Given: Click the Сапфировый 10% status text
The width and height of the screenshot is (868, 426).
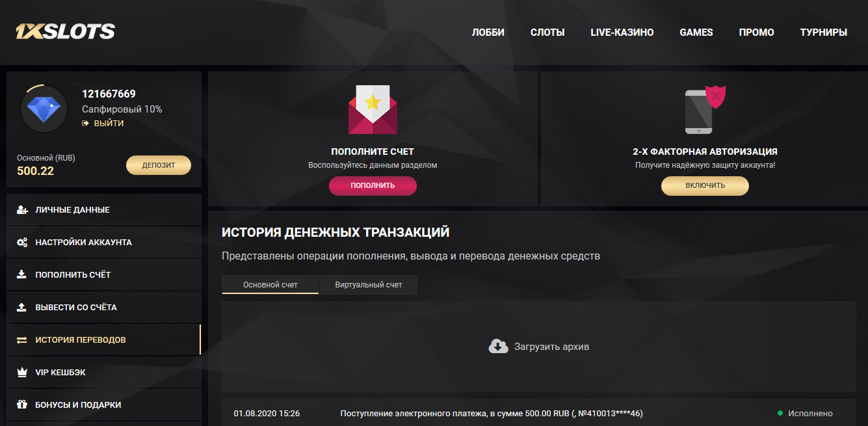Looking at the screenshot, I should (122, 109).
